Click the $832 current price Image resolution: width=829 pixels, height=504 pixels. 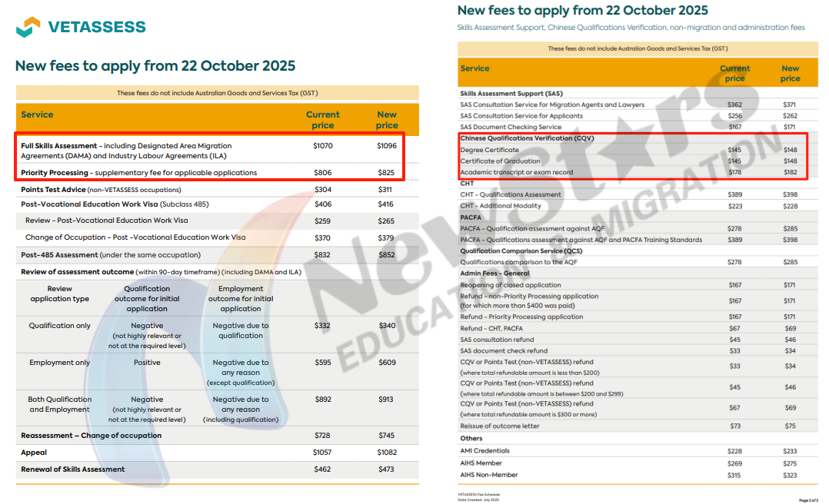click(322, 255)
